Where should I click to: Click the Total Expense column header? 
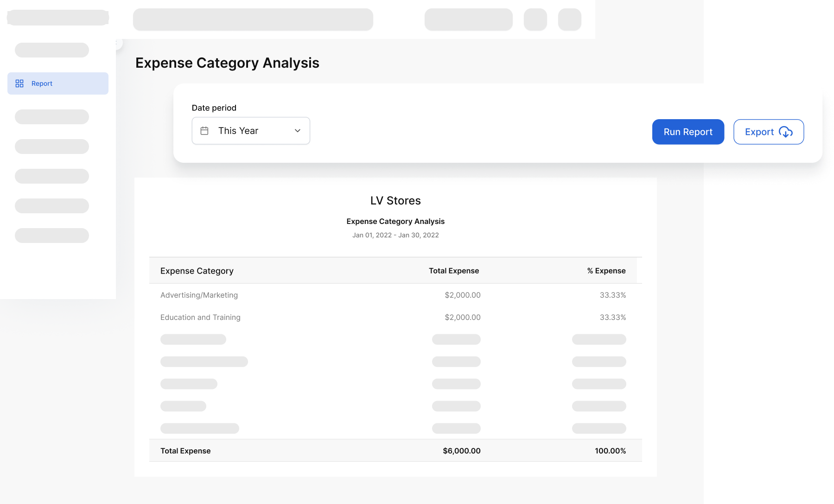(453, 271)
